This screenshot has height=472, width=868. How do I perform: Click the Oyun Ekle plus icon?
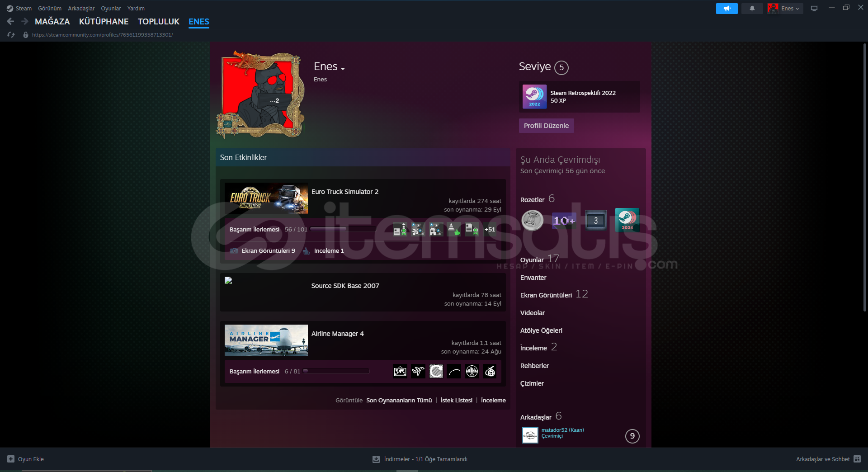11,459
